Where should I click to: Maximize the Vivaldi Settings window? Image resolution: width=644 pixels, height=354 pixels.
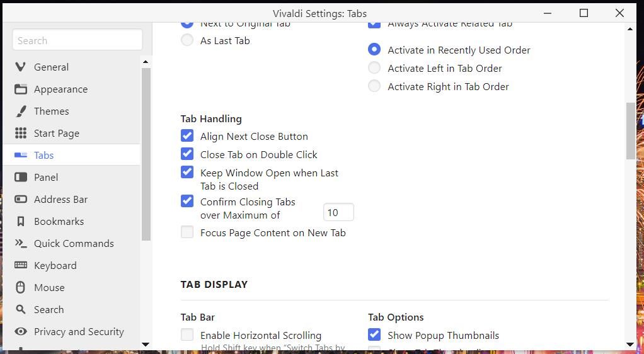(584, 13)
